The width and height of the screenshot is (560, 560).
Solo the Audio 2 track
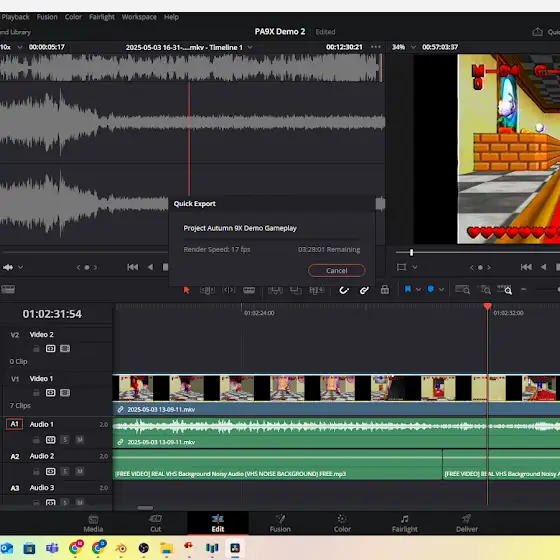65,471
